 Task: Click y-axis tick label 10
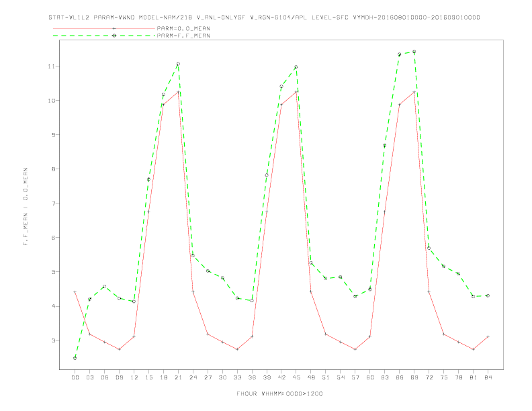[51, 100]
